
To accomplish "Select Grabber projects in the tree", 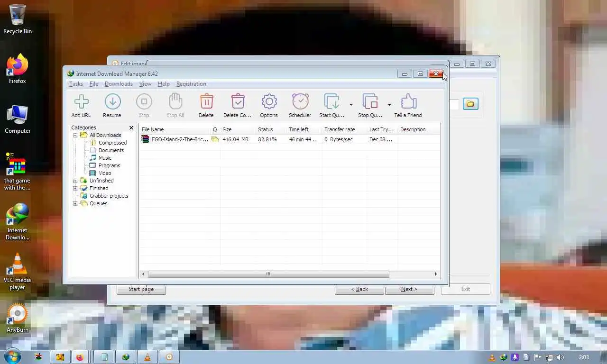I will pyautogui.click(x=109, y=196).
